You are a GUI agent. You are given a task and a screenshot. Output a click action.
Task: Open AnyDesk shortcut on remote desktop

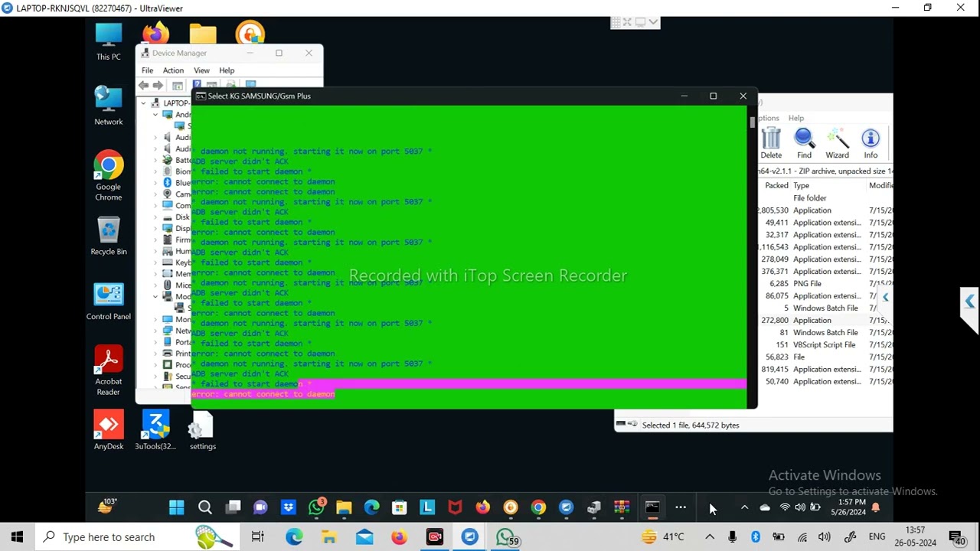coord(109,430)
